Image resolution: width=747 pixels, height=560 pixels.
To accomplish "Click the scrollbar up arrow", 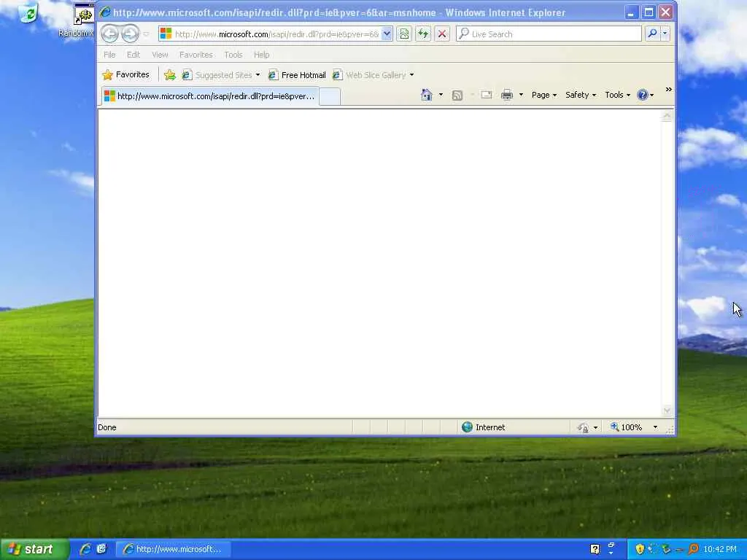I will [x=667, y=116].
